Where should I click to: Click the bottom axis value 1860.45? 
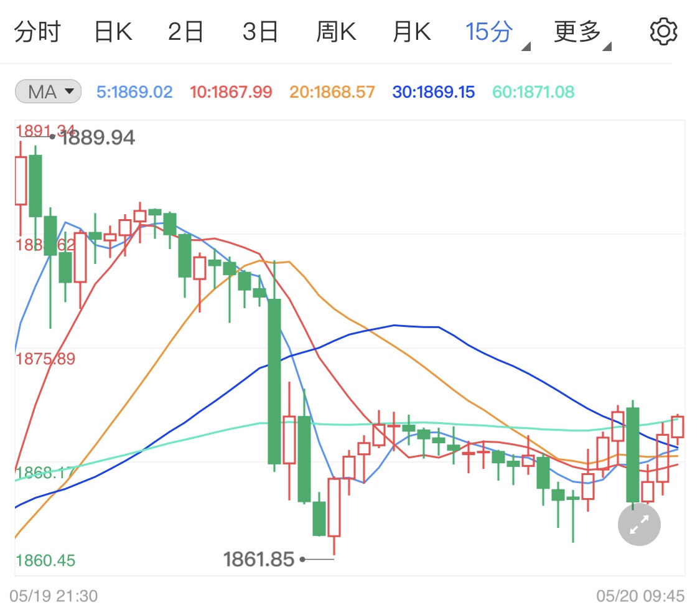point(45,560)
